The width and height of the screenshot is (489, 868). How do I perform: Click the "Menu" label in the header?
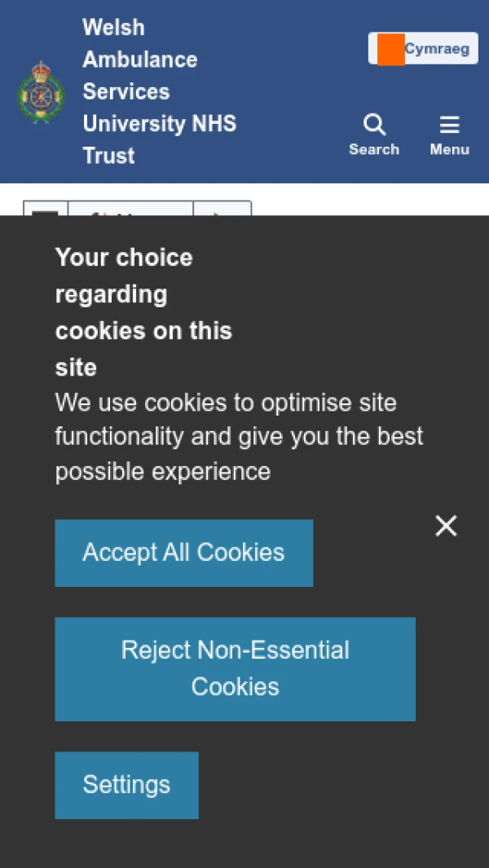coord(449,150)
